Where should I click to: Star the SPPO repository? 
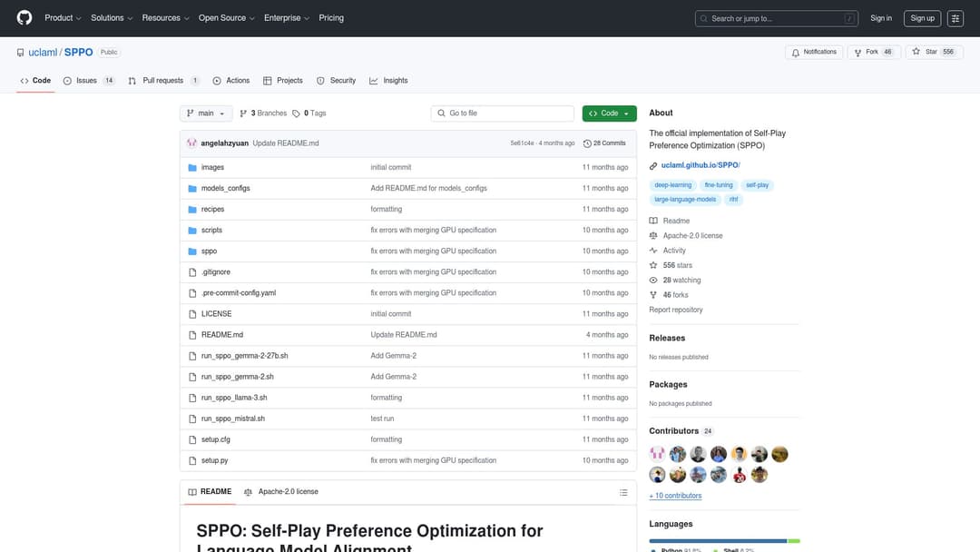[x=934, y=53]
